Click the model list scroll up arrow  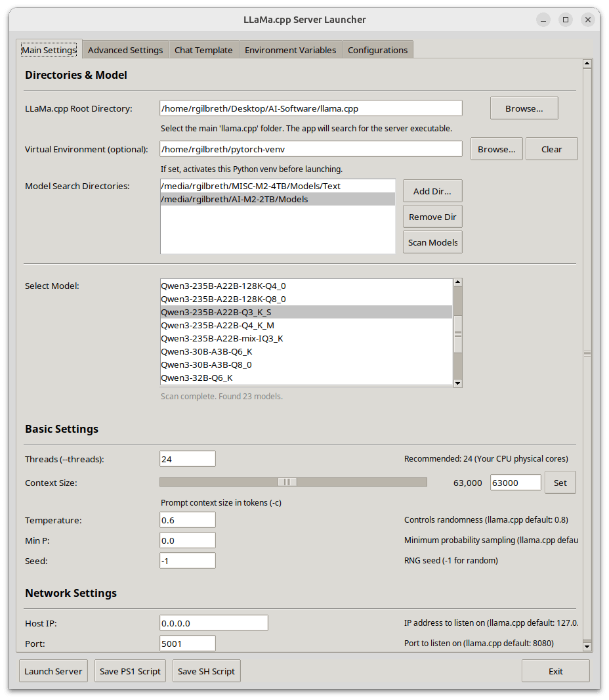pos(458,282)
